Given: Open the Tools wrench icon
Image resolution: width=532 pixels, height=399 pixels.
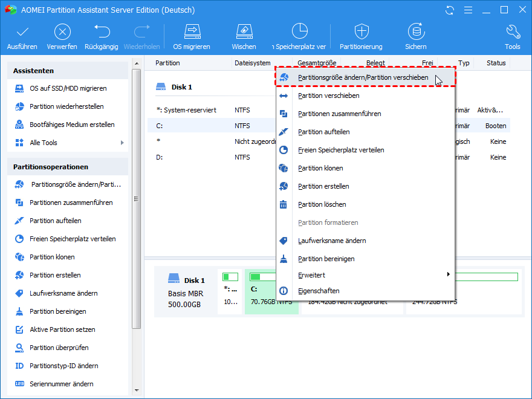Looking at the screenshot, I should coord(513,32).
